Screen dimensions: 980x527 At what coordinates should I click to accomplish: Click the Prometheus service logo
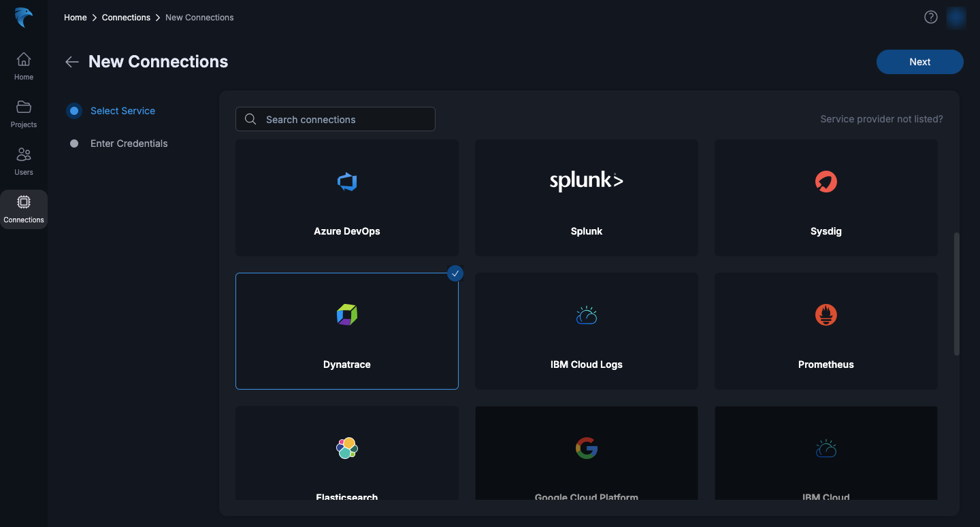826,315
